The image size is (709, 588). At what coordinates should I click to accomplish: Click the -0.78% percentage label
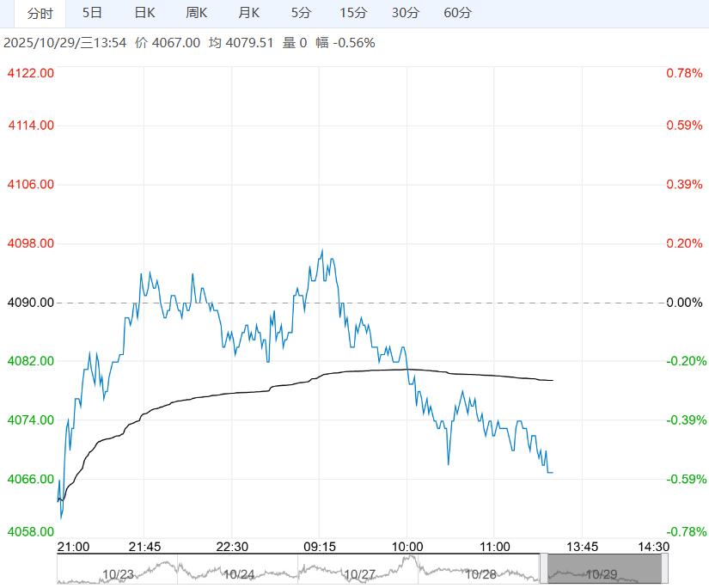click(687, 531)
